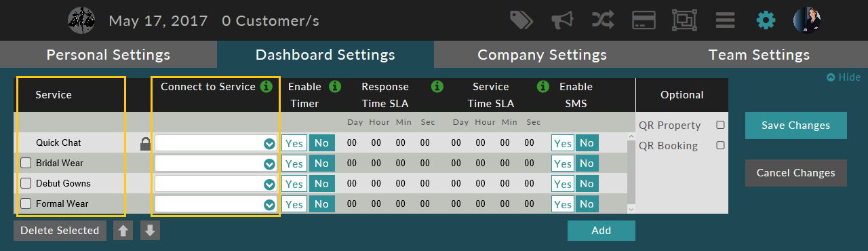
Task: Click the shuffle arrows icon
Action: tap(603, 20)
